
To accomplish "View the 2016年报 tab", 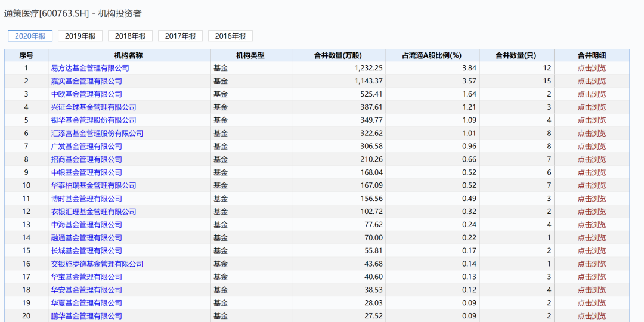I will coord(230,36).
